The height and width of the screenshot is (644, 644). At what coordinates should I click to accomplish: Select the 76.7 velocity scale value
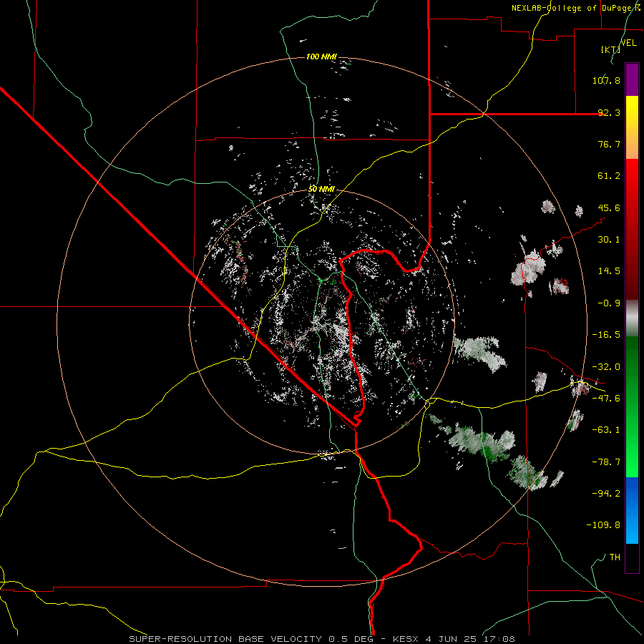pyautogui.click(x=609, y=144)
